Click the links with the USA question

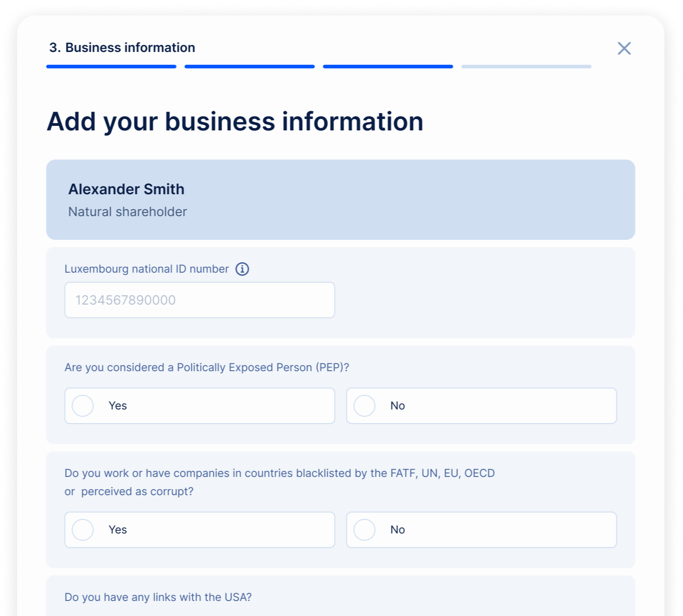click(x=158, y=597)
